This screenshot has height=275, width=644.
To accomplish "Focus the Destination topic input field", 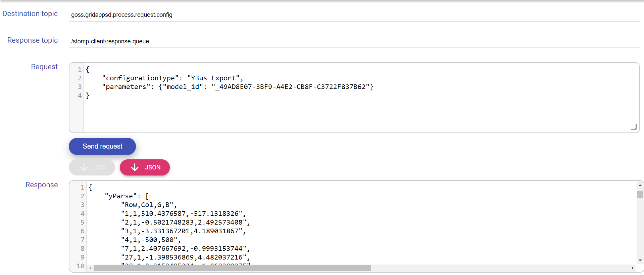I will [354, 15].
